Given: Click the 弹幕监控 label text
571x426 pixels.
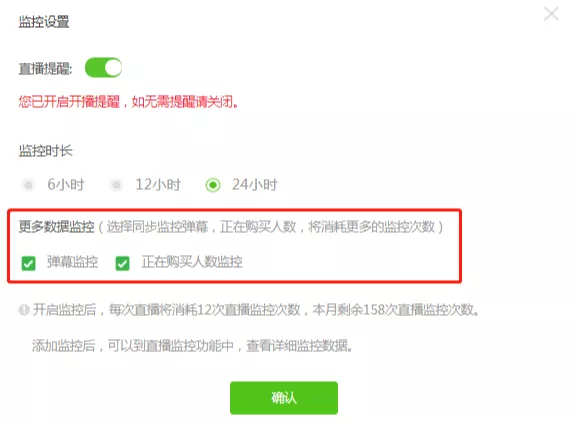Looking at the screenshot, I should point(72,262).
